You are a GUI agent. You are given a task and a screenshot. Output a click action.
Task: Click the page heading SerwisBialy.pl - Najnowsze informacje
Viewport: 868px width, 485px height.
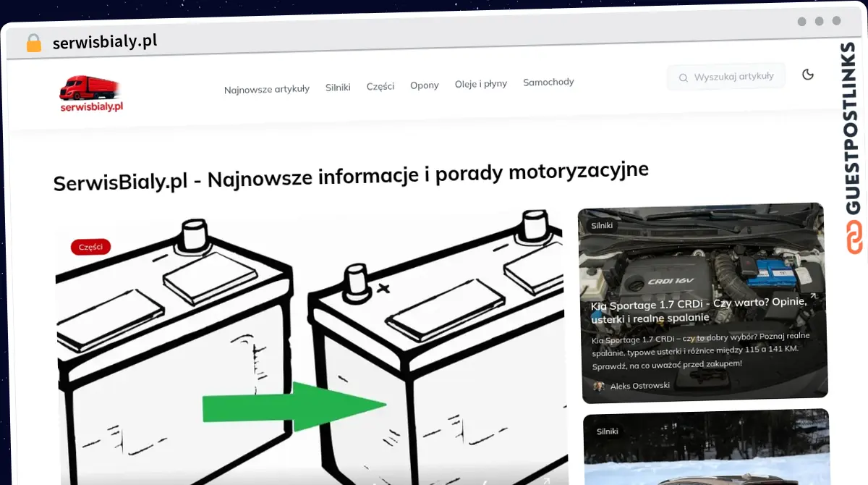click(x=351, y=176)
